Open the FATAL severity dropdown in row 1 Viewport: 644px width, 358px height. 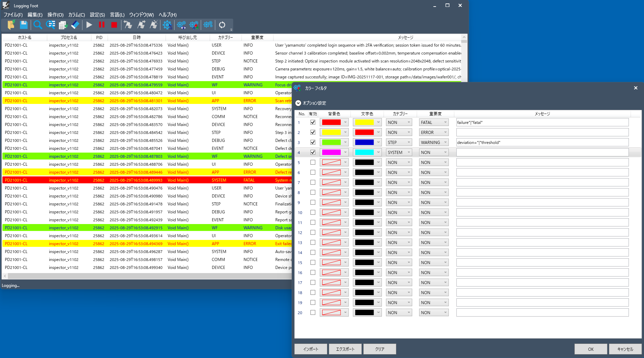pyautogui.click(x=434, y=122)
